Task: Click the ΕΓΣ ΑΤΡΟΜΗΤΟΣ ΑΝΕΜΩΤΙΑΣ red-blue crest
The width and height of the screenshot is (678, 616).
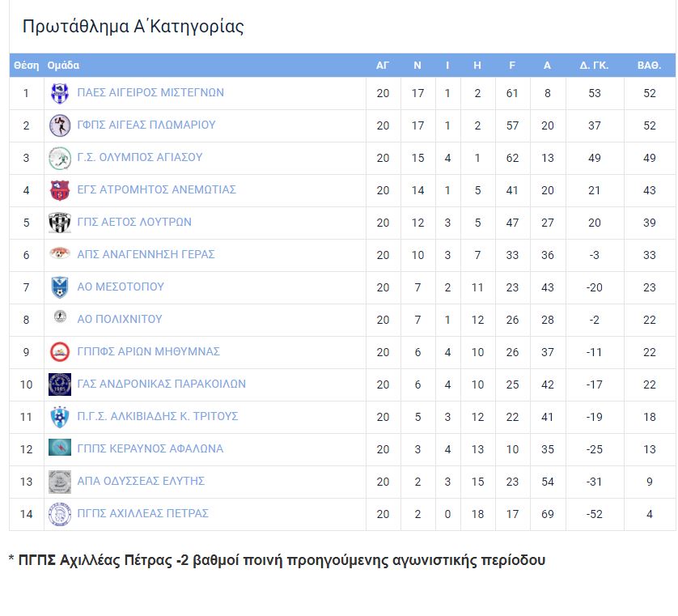Action: (x=60, y=190)
